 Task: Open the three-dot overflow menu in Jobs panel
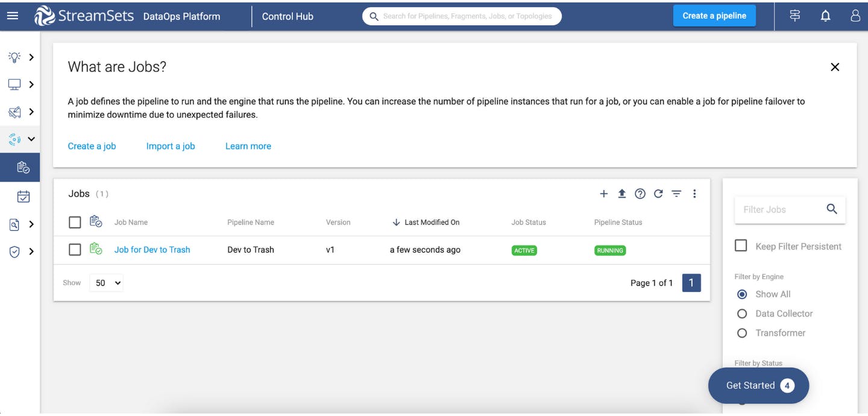pyautogui.click(x=694, y=194)
